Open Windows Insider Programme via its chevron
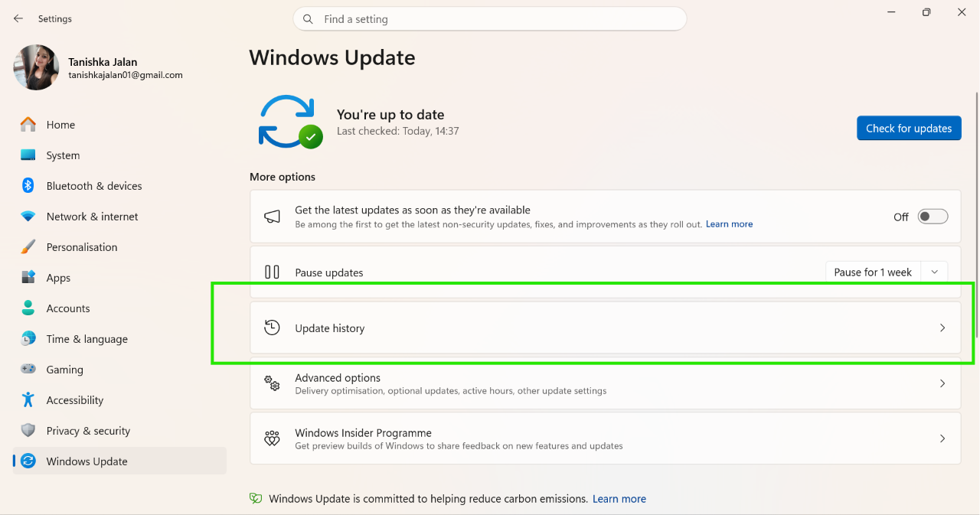980x515 pixels. (x=942, y=438)
